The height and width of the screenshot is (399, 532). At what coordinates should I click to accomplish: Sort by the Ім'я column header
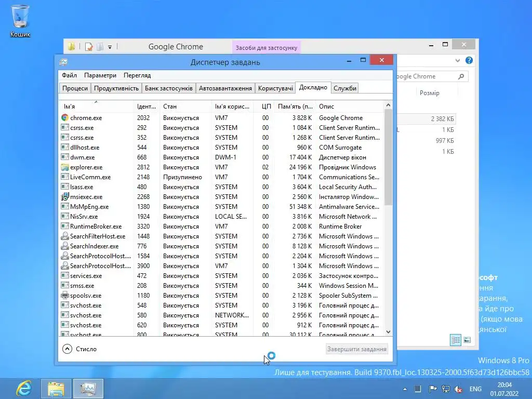pos(97,107)
